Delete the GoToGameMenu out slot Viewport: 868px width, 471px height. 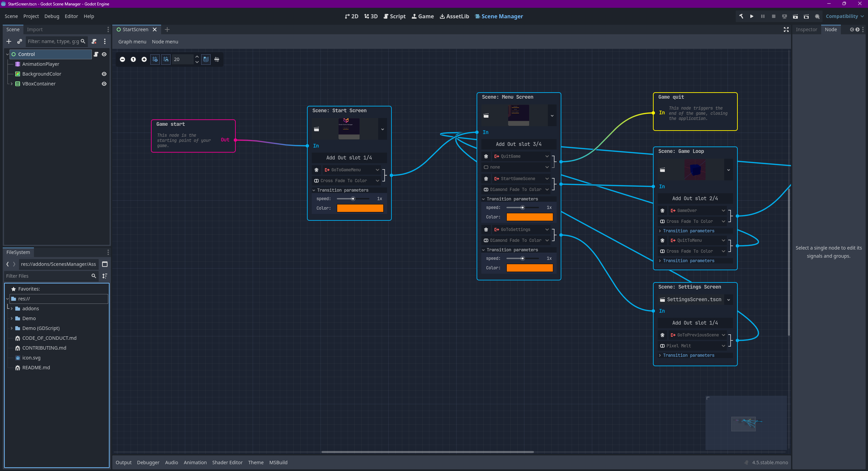(316, 170)
